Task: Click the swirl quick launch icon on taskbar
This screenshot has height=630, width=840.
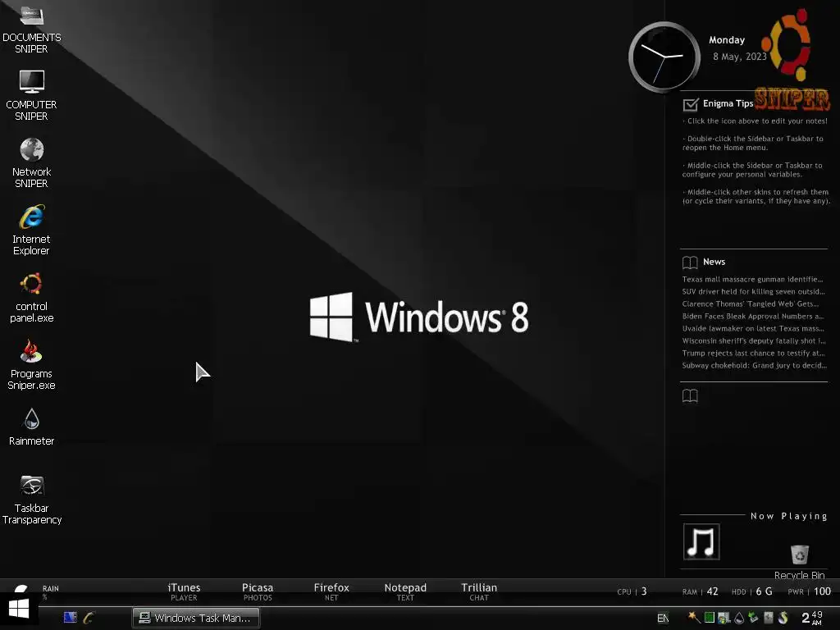Action: coord(89,618)
